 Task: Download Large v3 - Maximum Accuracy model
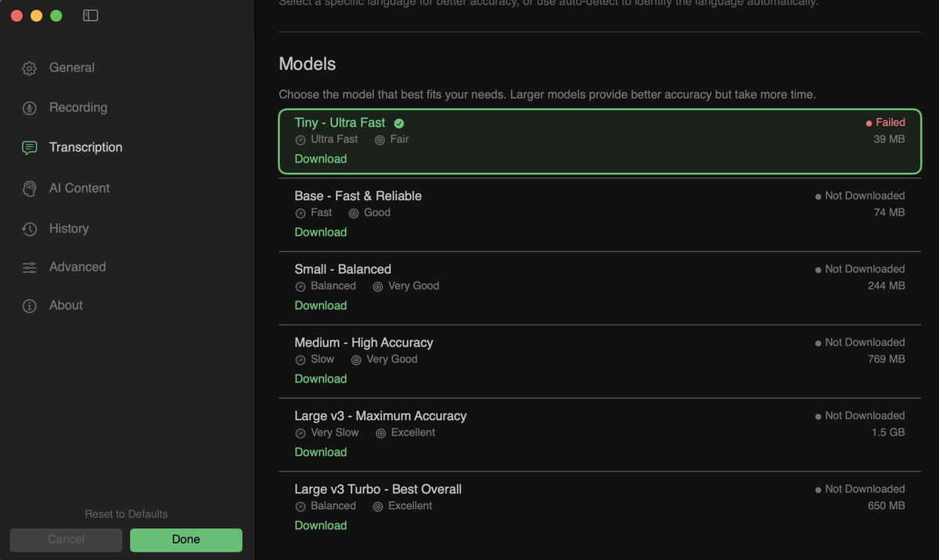(x=321, y=452)
